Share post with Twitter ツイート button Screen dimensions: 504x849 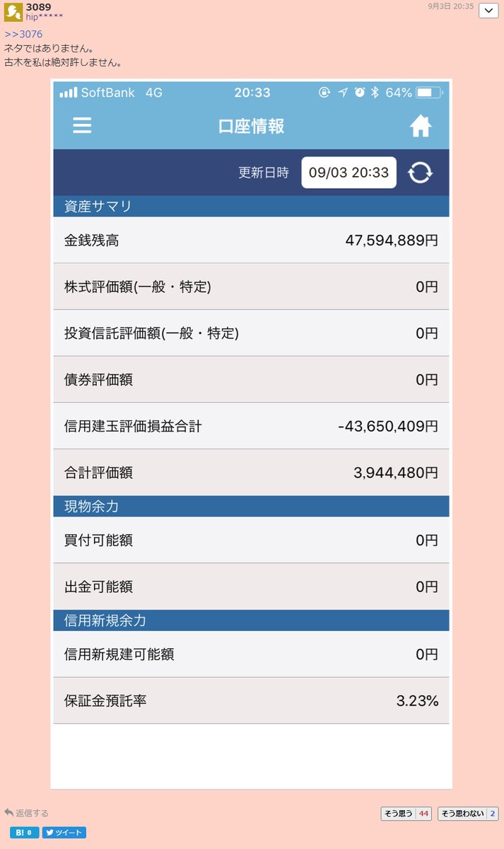coord(64,833)
